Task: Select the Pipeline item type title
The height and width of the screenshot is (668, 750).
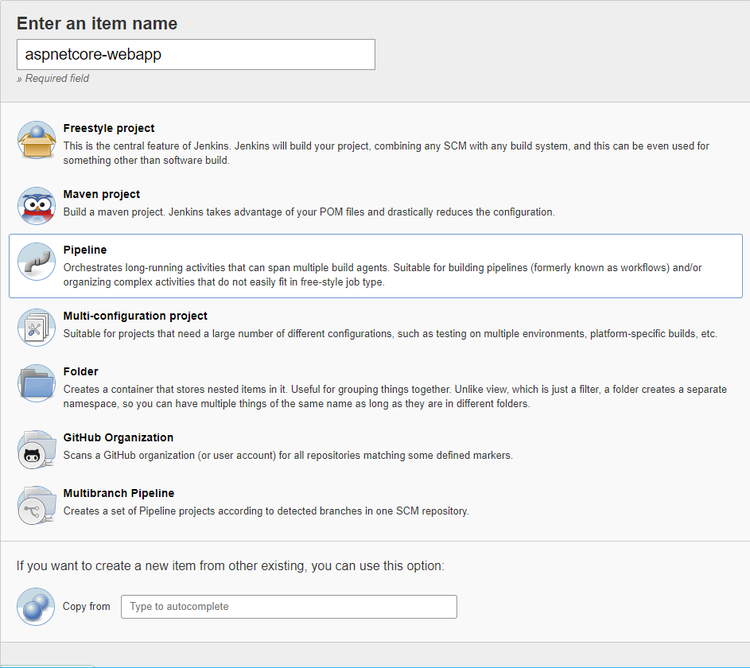Action: pyautogui.click(x=85, y=250)
